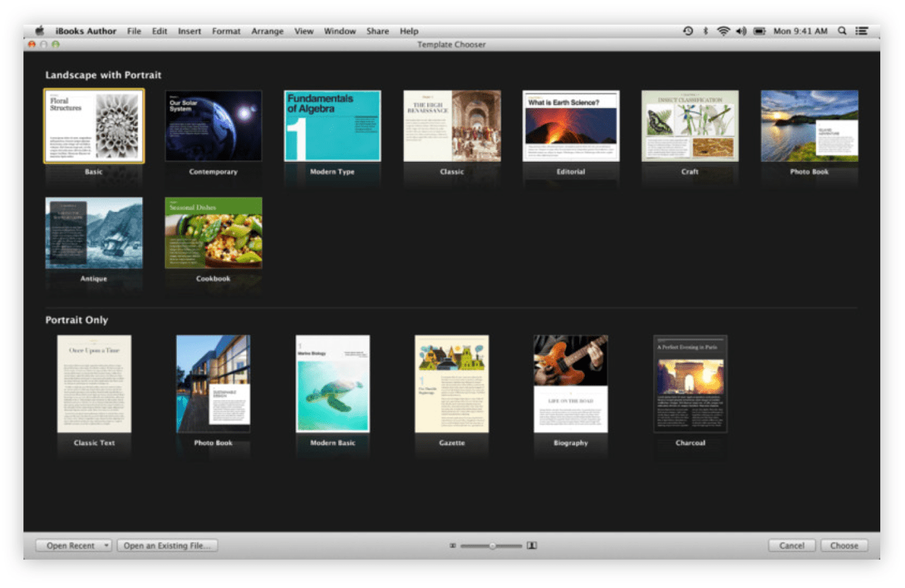The height and width of the screenshot is (588, 905).
Task: Click the large book-size icon beside the slider
Action: pyautogui.click(x=530, y=545)
